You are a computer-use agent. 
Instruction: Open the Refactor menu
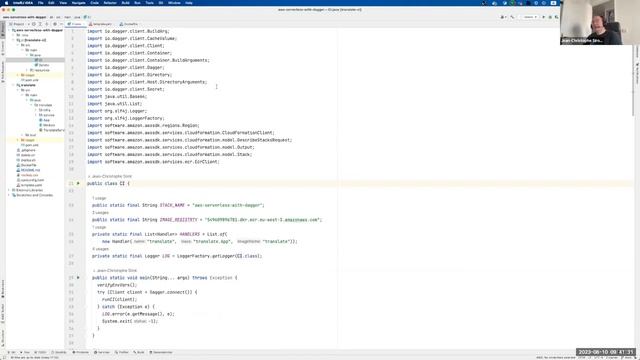[110, 3]
